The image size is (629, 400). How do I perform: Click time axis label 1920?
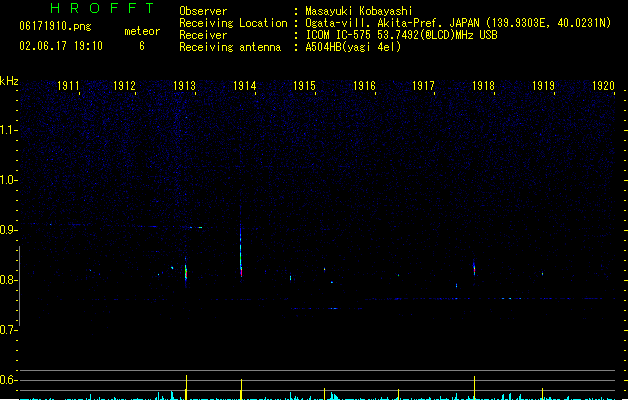[x=603, y=86]
